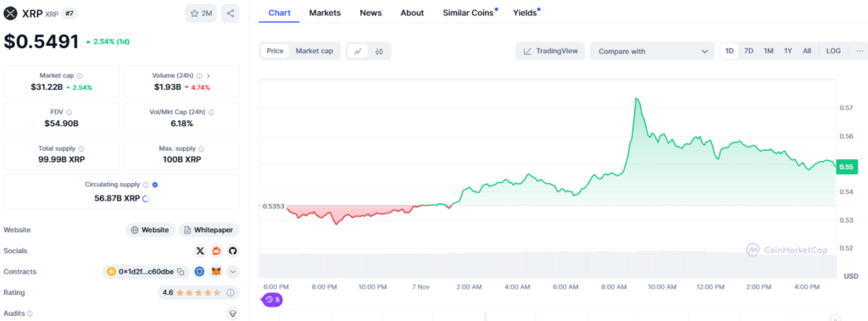Open the purple history events badge
The image size is (868, 321).
(272, 300)
